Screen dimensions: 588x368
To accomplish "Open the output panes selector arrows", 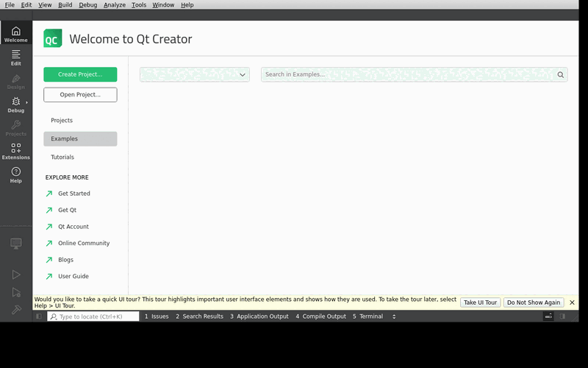I will (394, 316).
